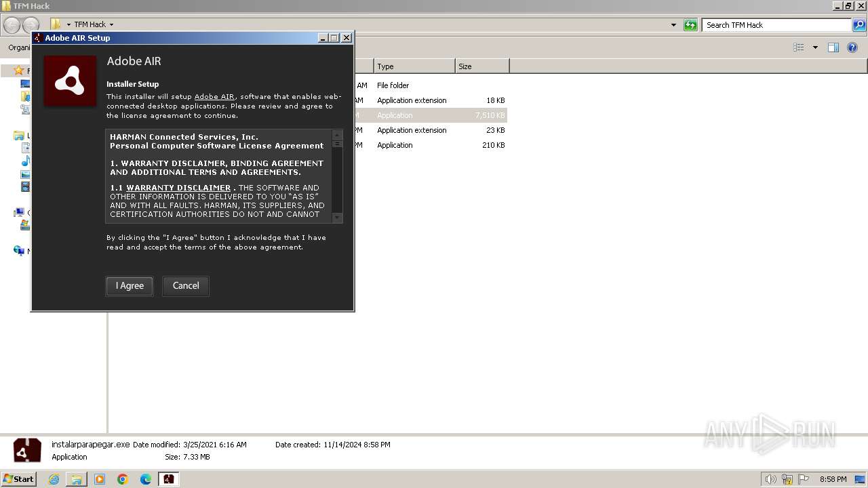
Task: Click the Network icon in navigation pane
Action: click(19, 251)
